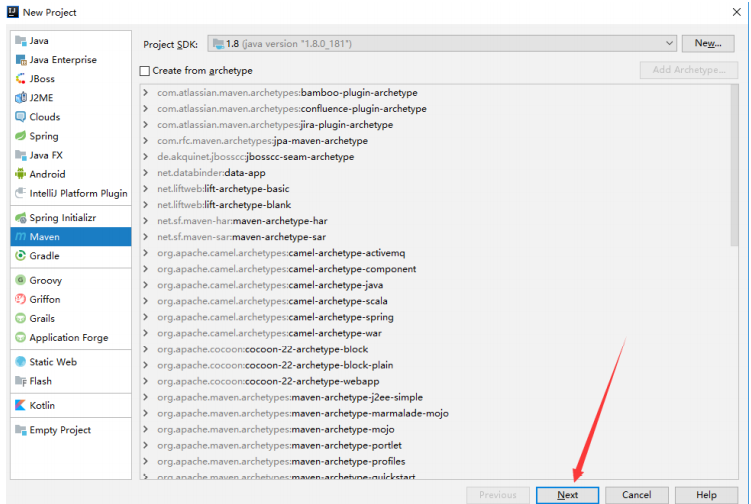Expand the data-app archetype chevron
Viewport: 751px width, 504px height.
point(146,173)
